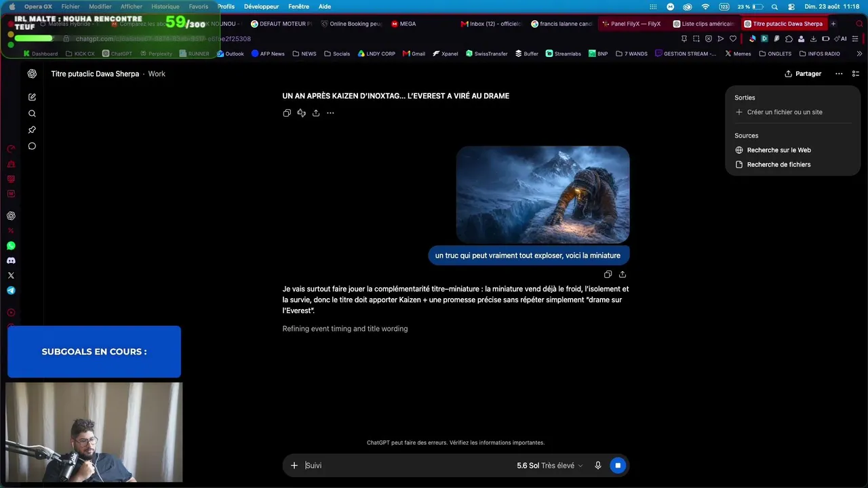Stop the response with the blue stop button
The width and height of the screenshot is (868, 488).
[617, 466]
